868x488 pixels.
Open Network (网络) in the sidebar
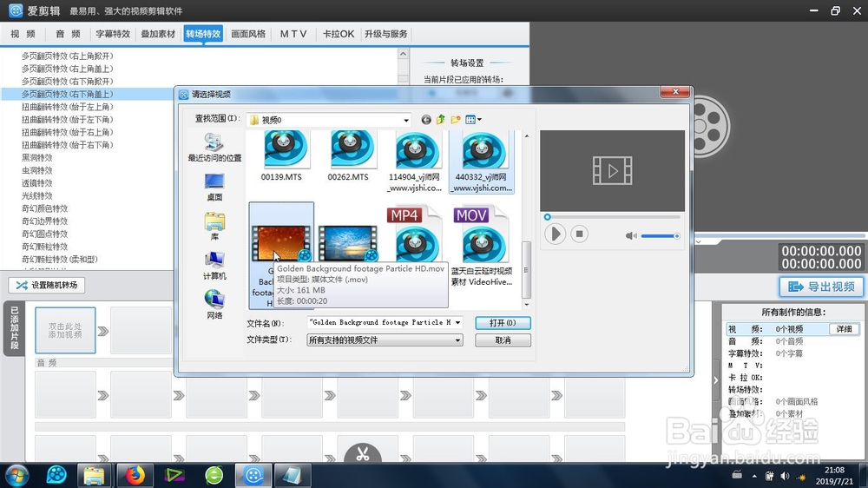214,305
